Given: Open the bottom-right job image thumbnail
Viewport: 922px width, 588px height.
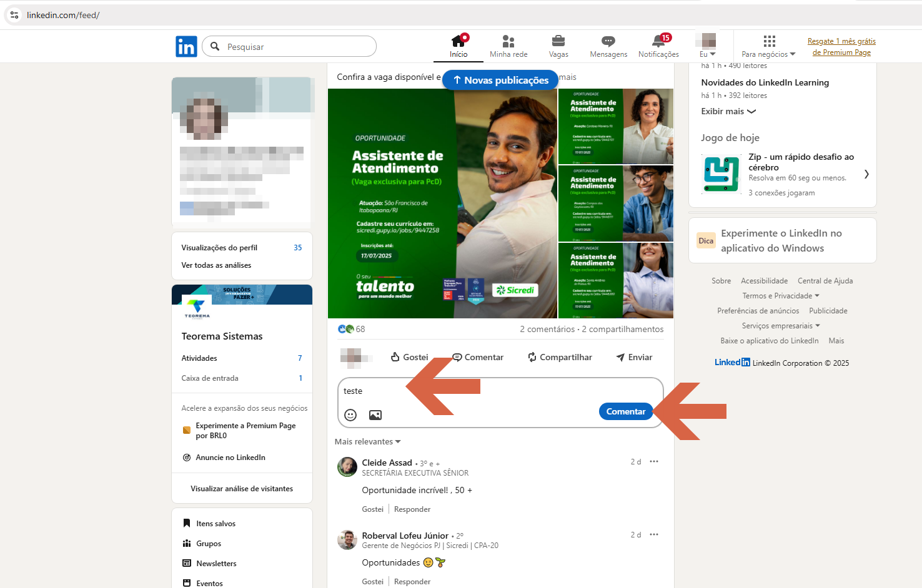Looking at the screenshot, I should (x=616, y=280).
